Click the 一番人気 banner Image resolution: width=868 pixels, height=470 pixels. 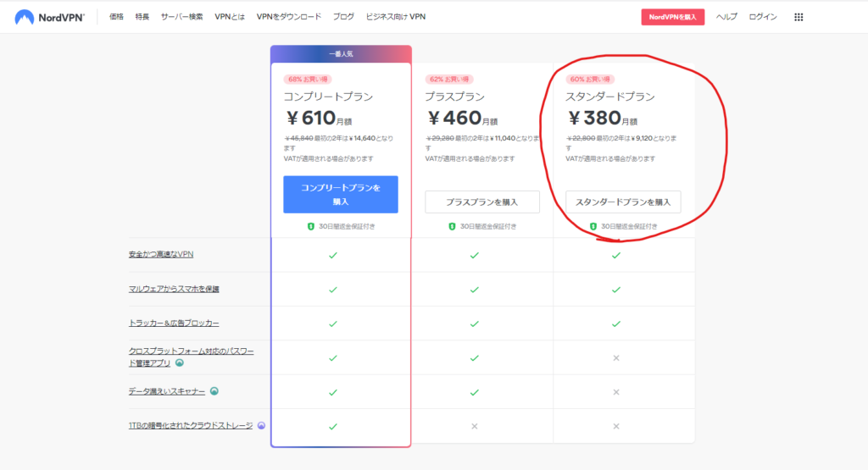[341, 53]
